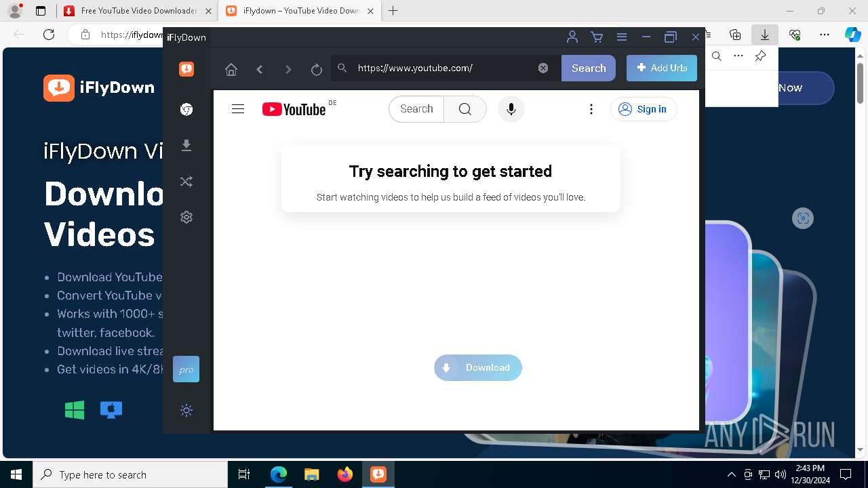
Task: Open Copilot in Edge
Action: (852, 35)
